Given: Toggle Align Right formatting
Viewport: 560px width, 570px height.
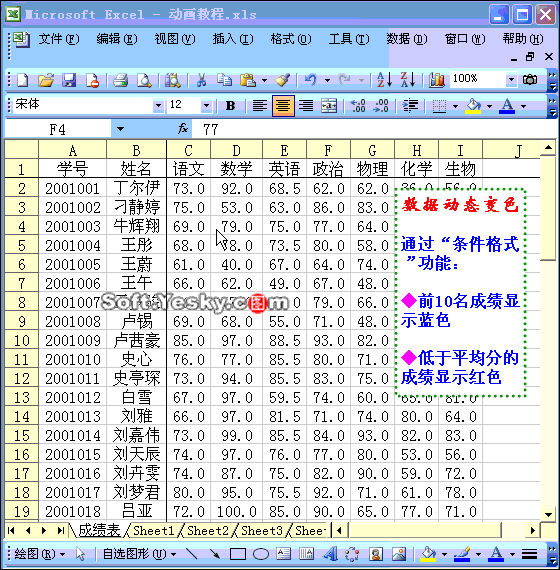Looking at the screenshot, I should 306,106.
